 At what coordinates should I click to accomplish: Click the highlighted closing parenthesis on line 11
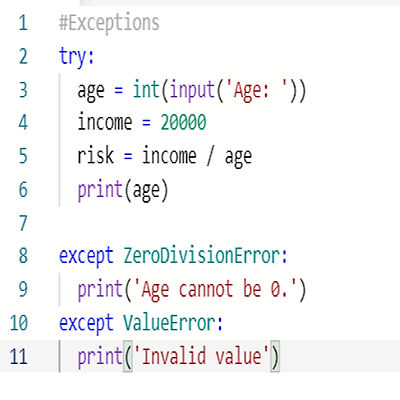point(275,356)
